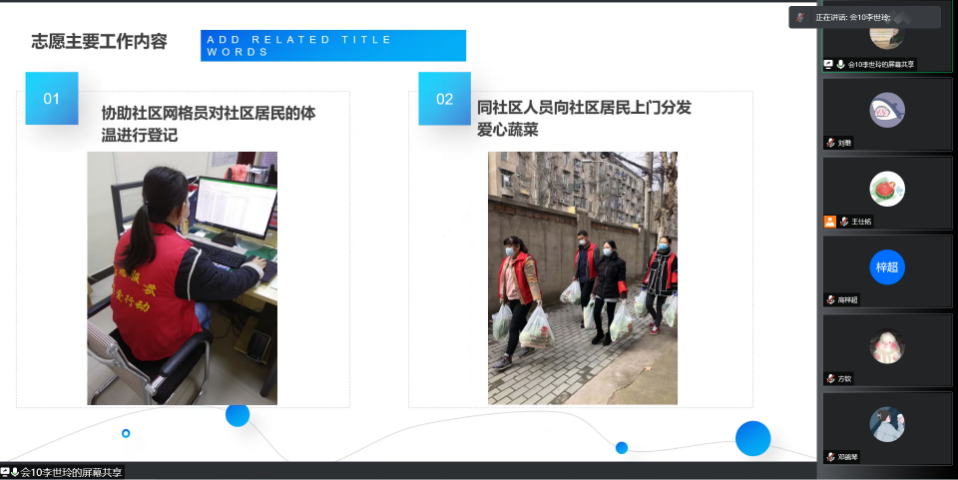Click the muted microphone icon beside 王仕铭
The width and height of the screenshot is (958, 480).
843,221
